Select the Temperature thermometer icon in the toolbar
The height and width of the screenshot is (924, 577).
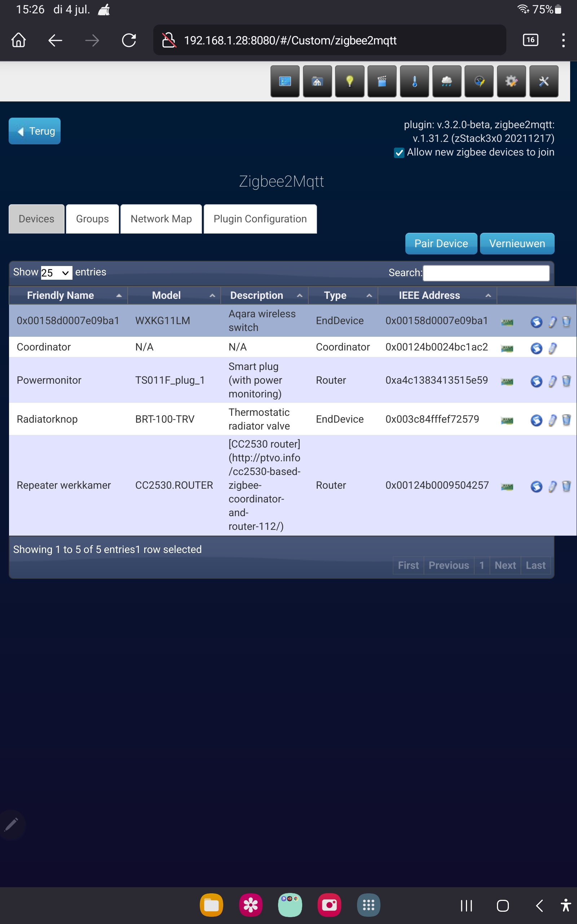point(414,81)
